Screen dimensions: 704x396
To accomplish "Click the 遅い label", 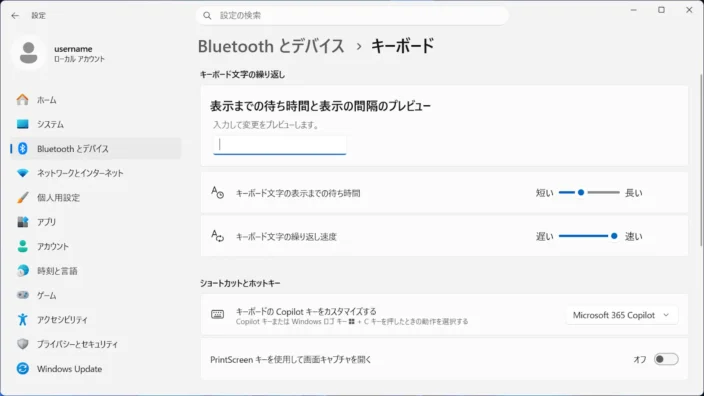I will (x=545, y=237).
